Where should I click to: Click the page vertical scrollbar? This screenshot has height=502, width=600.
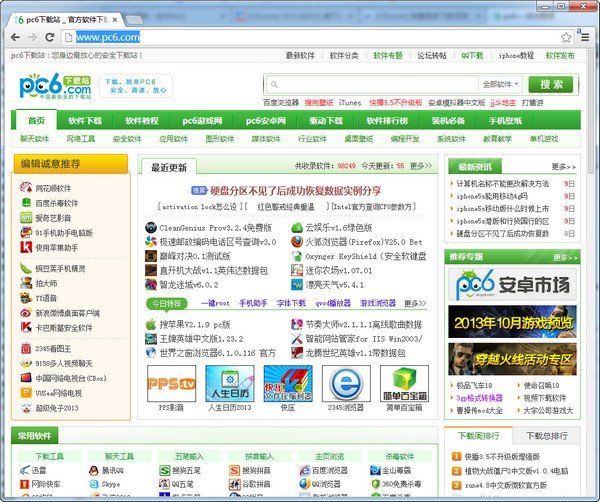tap(591, 111)
